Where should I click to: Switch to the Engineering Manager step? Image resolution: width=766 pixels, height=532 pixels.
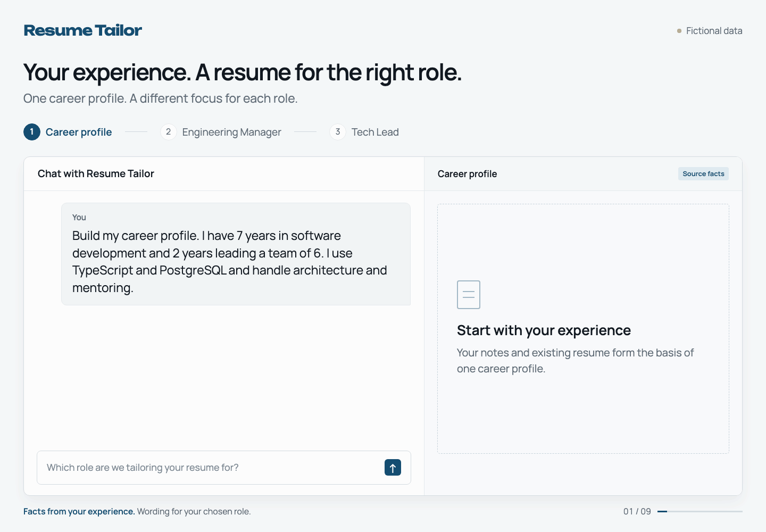[221, 132]
